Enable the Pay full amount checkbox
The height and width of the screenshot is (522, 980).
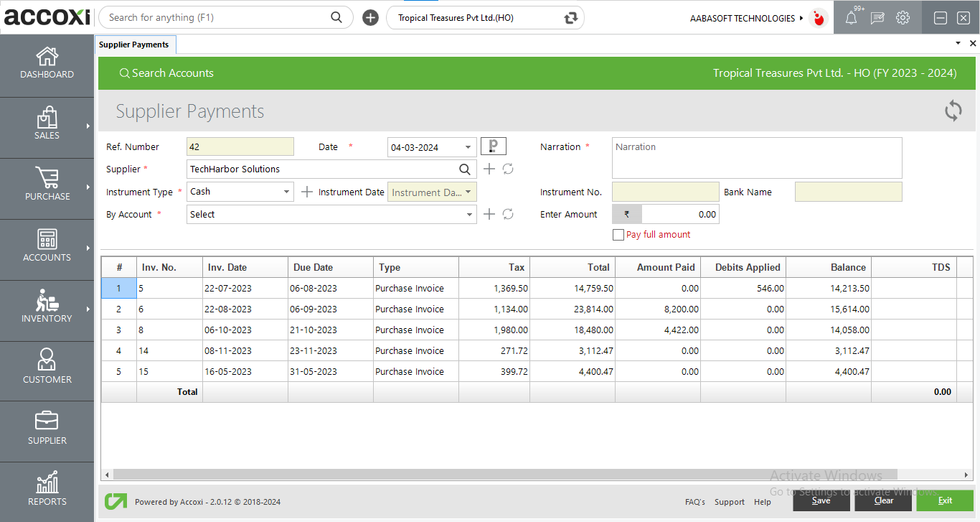point(618,234)
